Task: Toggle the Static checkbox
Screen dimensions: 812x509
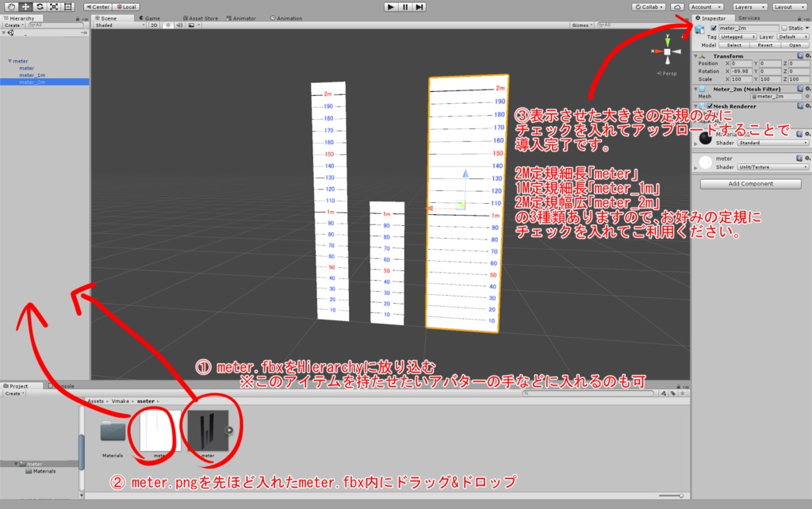Action: [x=784, y=28]
